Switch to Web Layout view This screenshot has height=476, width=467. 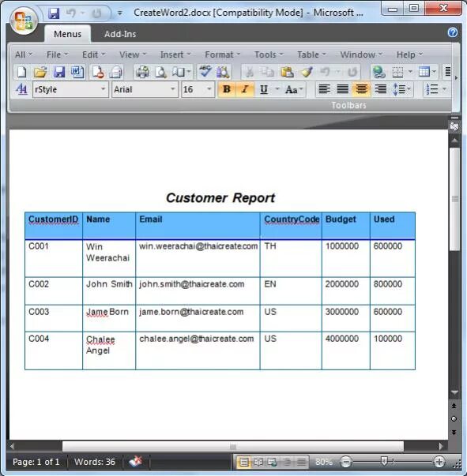pos(273,462)
